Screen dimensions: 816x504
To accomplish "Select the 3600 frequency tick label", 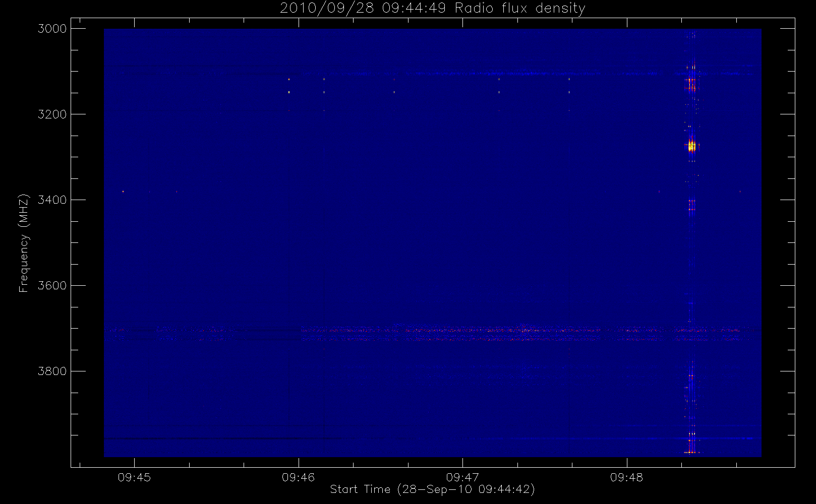I will (52, 286).
